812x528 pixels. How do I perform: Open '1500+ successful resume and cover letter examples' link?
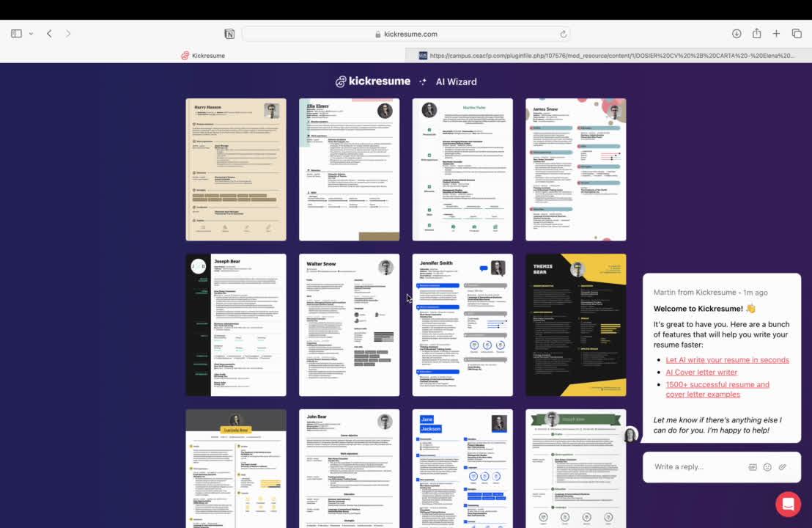[717, 389]
